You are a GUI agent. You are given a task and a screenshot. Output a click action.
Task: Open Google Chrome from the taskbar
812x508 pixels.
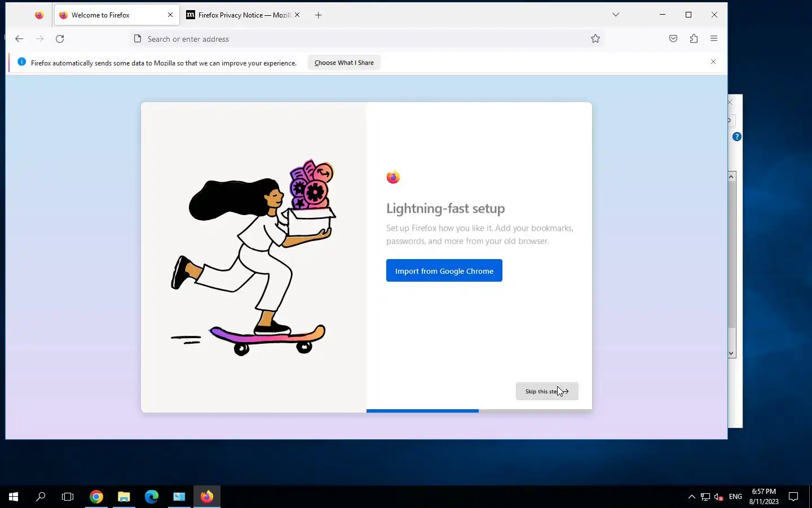tap(96, 497)
